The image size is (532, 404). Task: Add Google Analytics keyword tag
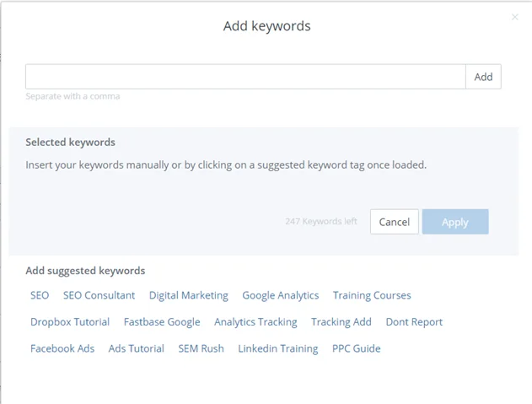281,295
